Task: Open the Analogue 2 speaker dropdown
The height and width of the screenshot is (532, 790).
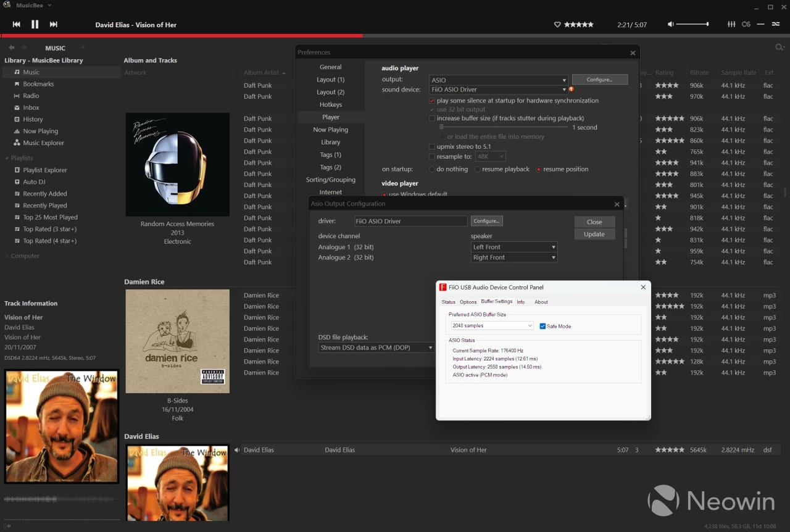Action: point(514,257)
